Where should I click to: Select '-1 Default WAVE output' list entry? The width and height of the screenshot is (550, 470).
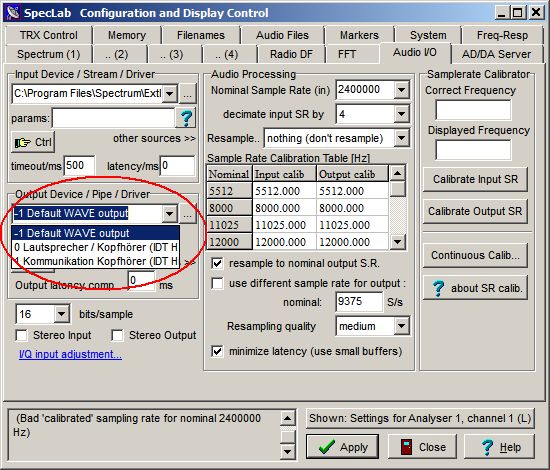pos(95,233)
